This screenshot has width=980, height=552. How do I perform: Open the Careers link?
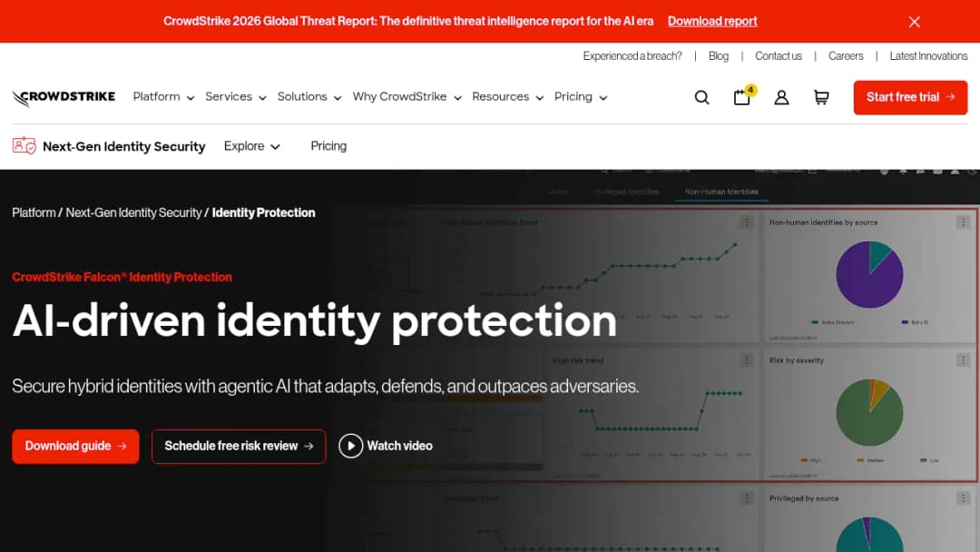click(x=846, y=56)
